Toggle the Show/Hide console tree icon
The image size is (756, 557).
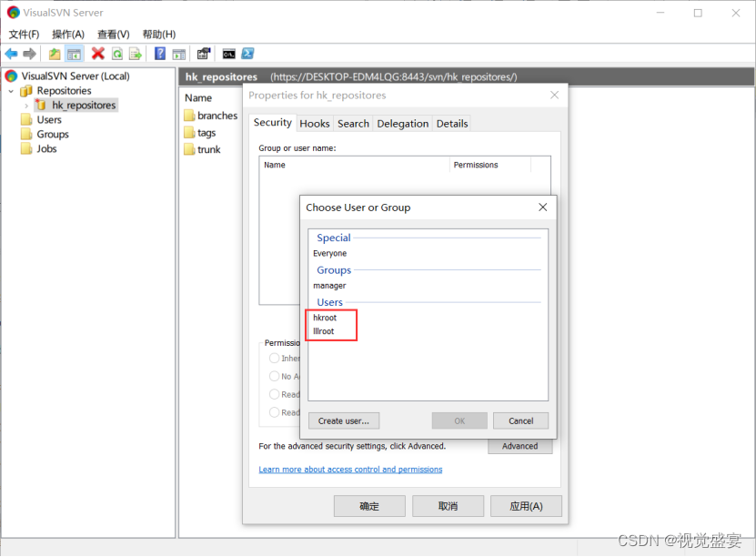point(75,54)
